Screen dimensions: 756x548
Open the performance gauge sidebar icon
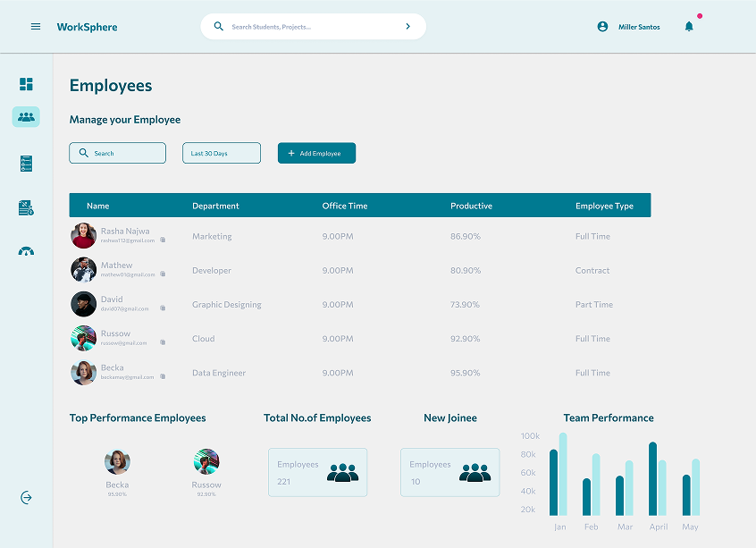point(26,251)
